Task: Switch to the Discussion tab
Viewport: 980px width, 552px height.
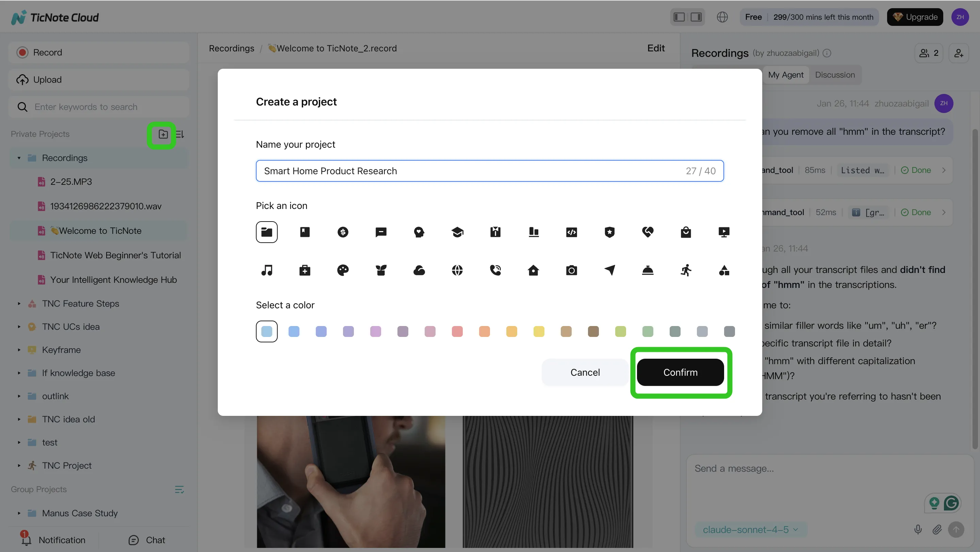Action: click(835, 75)
